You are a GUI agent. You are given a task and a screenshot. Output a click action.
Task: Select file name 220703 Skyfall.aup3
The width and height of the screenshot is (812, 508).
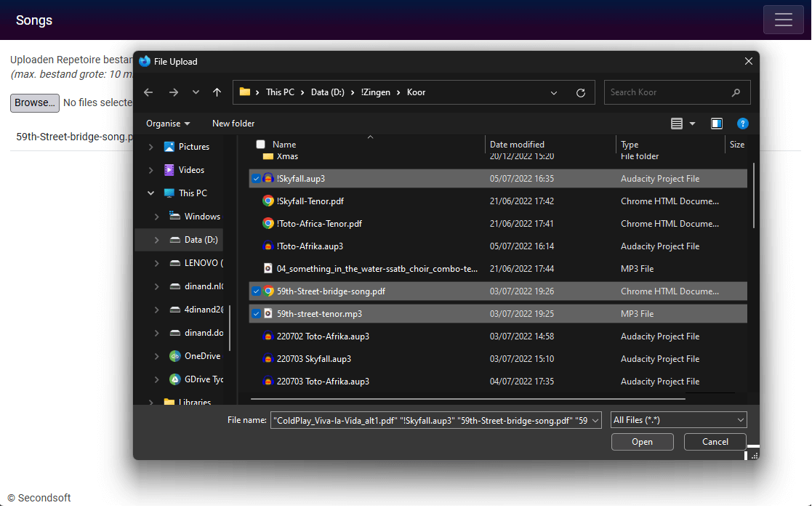(314, 359)
